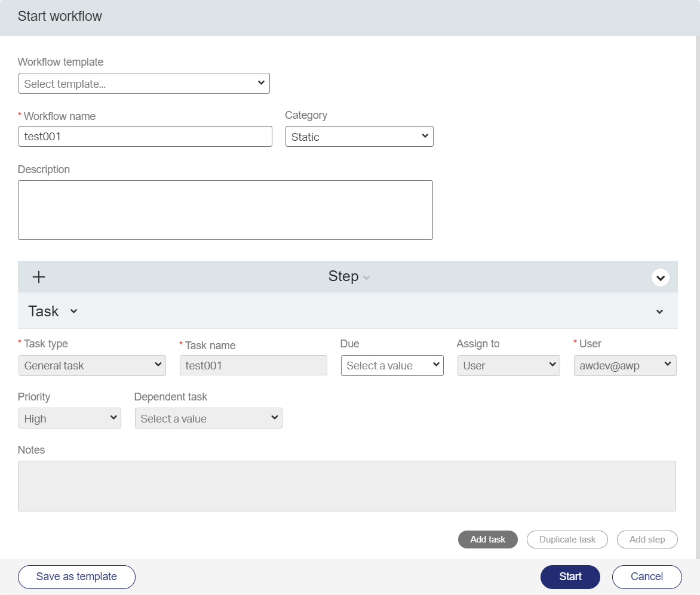
Task: Click Save as template
Action: (76, 576)
